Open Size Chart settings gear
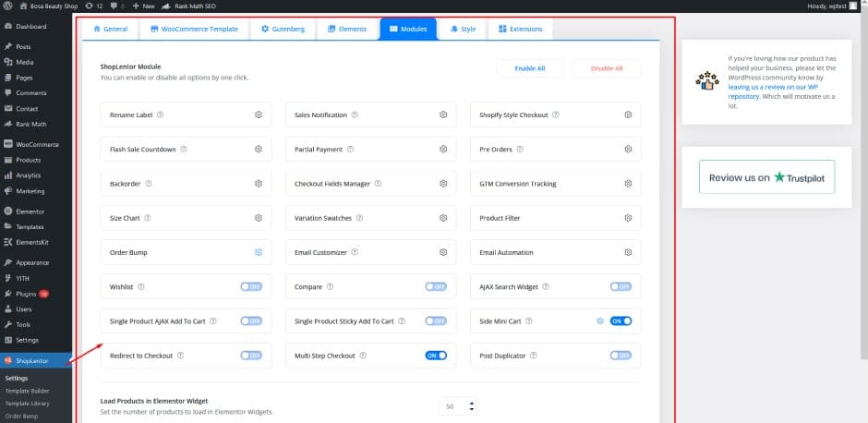 coord(259,218)
